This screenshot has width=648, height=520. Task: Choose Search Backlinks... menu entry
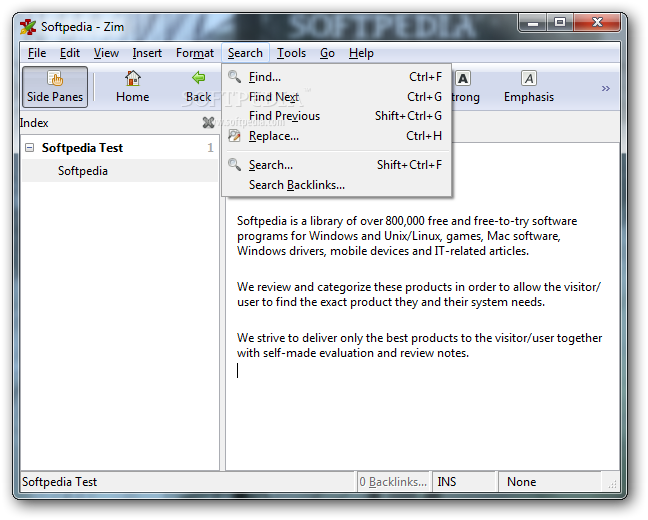coord(336,185)
